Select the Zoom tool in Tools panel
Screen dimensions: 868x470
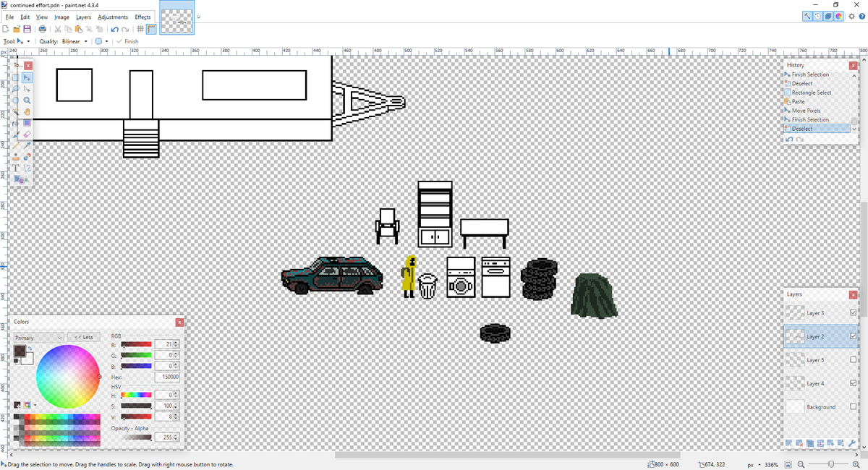point(27,101)
